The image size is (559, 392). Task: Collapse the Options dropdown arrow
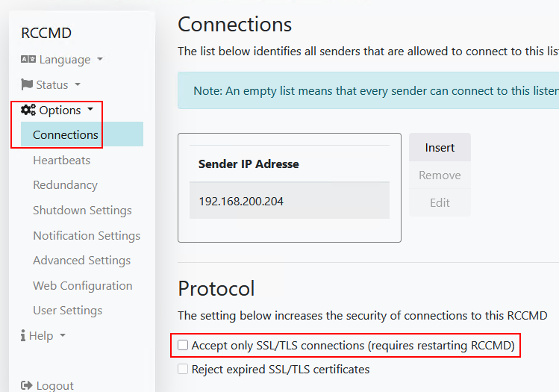pyautogui.click(x=90, y=109)
